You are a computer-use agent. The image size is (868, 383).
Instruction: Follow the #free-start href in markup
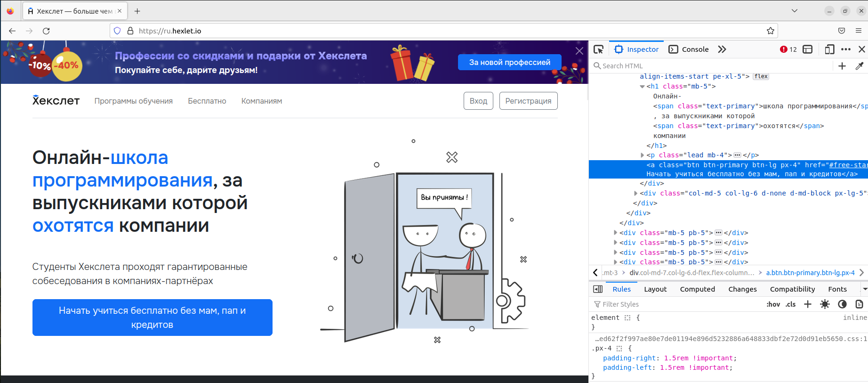(848, 165)
